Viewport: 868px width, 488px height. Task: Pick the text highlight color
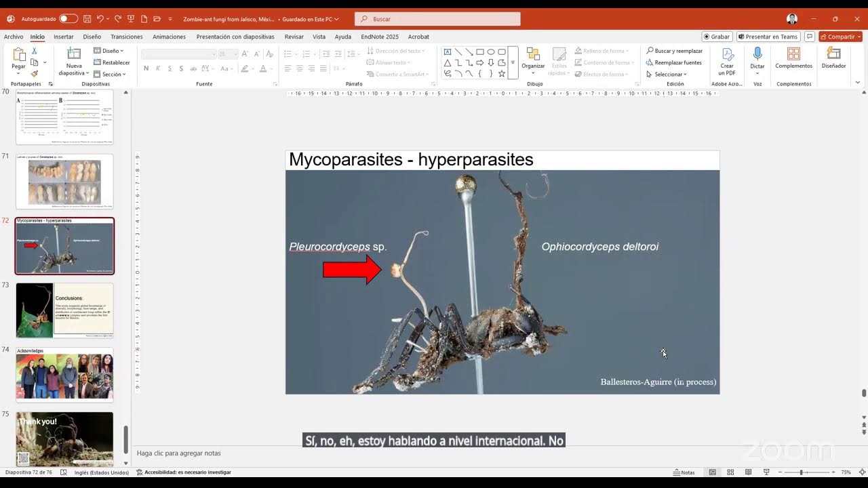[243, 68]
